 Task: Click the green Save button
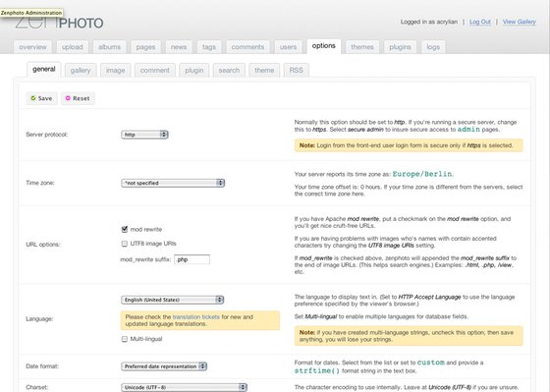coord(41,98)
